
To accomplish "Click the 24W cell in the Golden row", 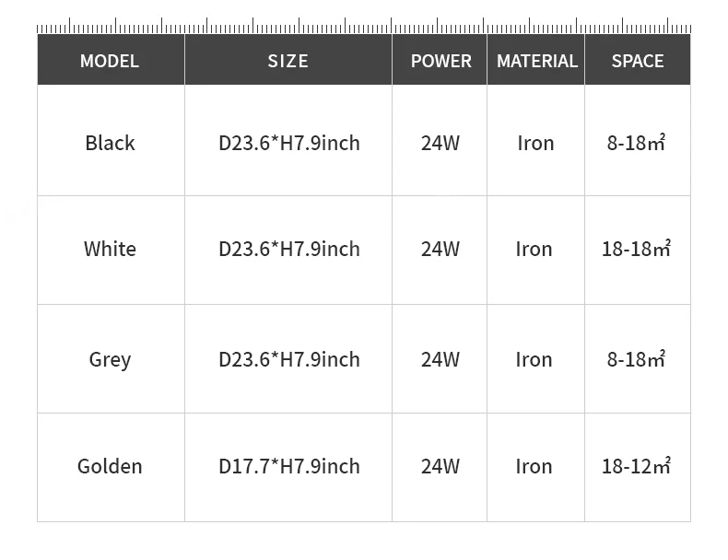I will point(440,467).
